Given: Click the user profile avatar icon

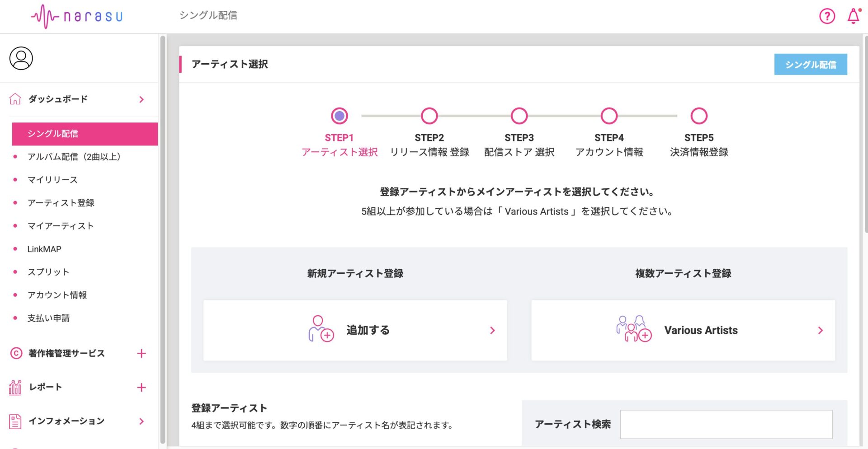Looking at the screenshot, I should [21, 58].
